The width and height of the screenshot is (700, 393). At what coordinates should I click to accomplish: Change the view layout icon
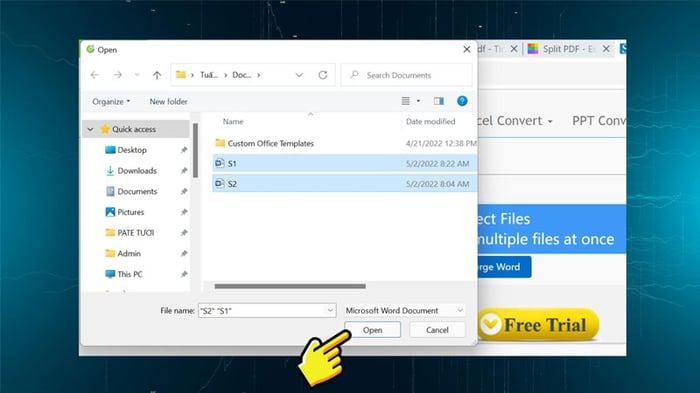tap(405, 101)
